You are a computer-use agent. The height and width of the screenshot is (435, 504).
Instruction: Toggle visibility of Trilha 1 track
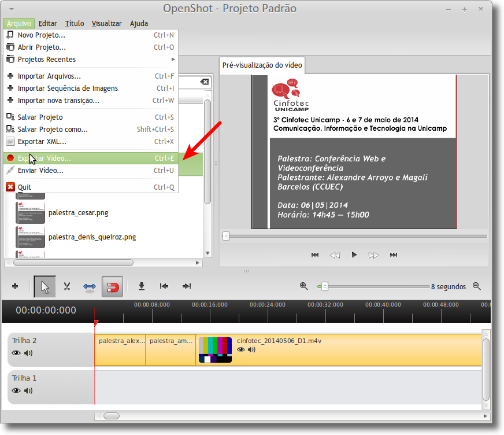coord(16,390)
